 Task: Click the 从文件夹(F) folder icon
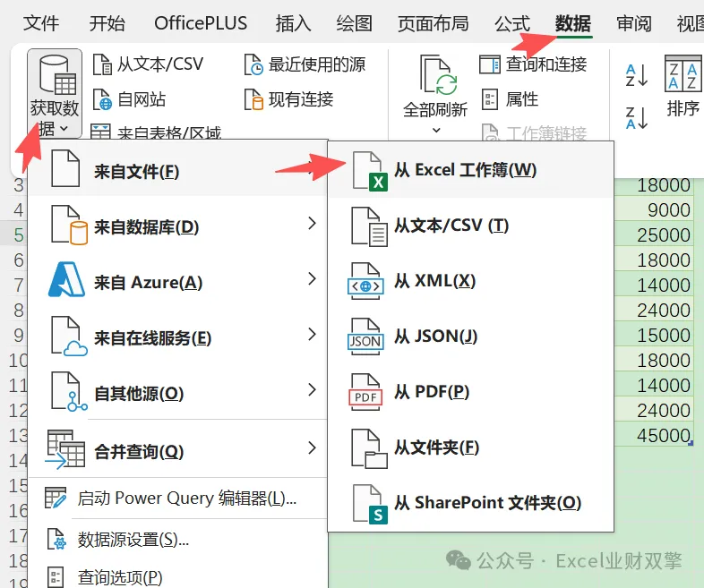369,448
